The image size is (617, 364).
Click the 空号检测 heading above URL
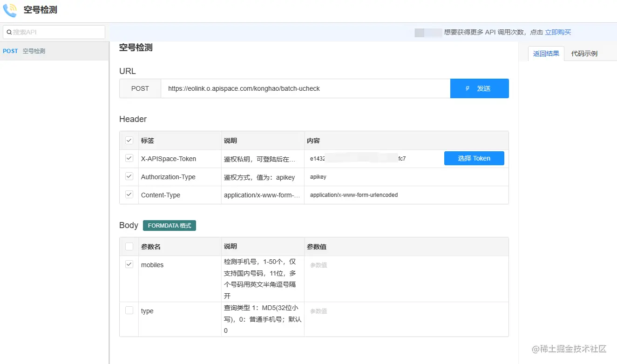(136, 47)
